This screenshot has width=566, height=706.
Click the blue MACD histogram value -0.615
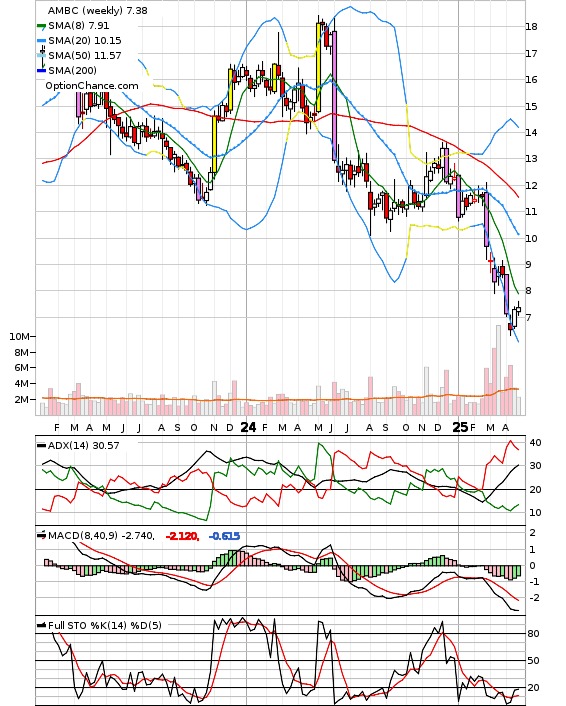click(224, 536)
